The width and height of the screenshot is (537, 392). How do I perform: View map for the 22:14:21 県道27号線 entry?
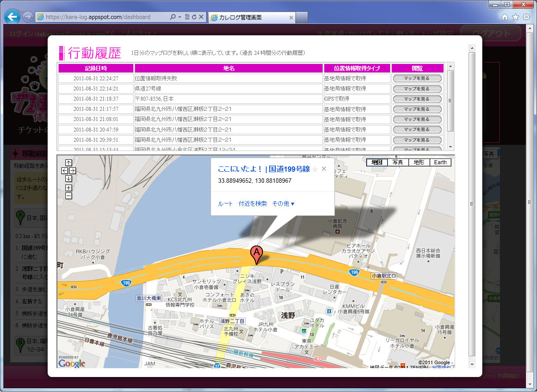tap(417, 89)
